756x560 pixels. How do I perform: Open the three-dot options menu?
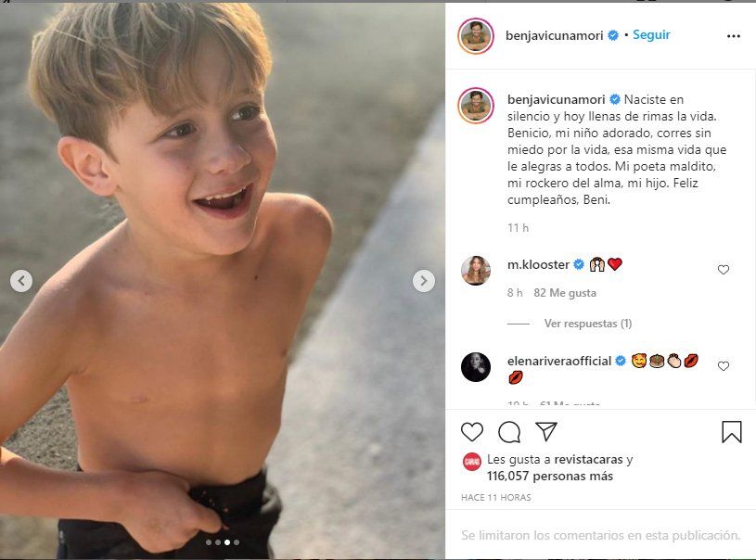coord(734,36)
